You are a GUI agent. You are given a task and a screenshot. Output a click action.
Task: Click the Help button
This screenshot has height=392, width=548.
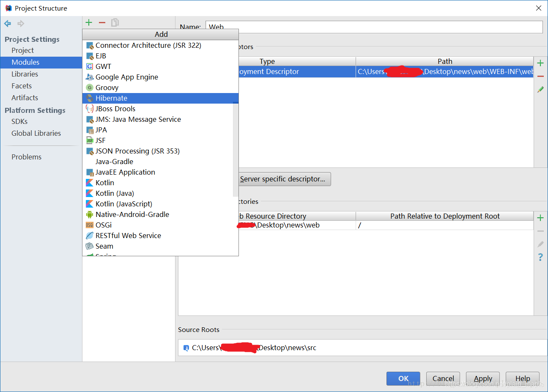(523, 378)
